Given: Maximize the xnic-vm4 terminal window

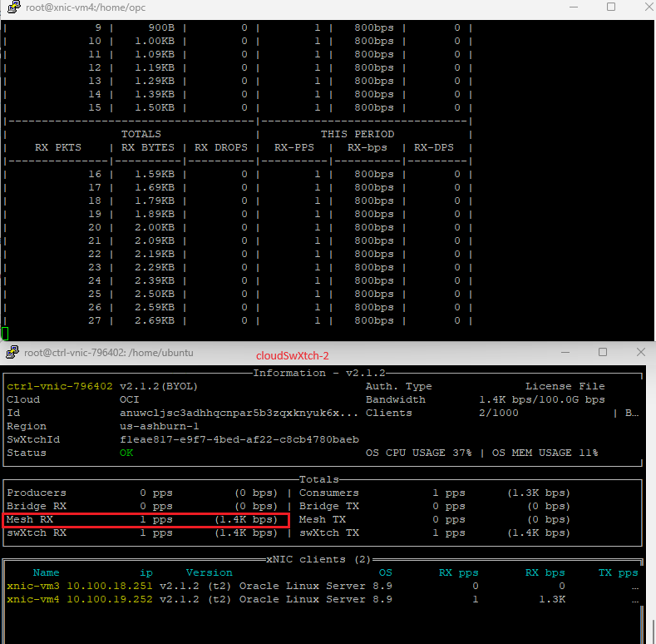Looking at the screenshot, I should (611, 7).
